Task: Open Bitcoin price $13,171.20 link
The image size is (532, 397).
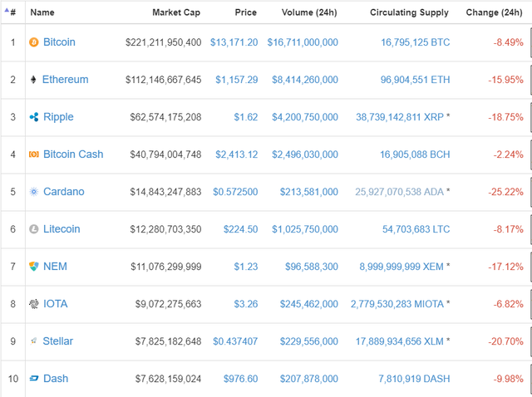Action: 234,42
